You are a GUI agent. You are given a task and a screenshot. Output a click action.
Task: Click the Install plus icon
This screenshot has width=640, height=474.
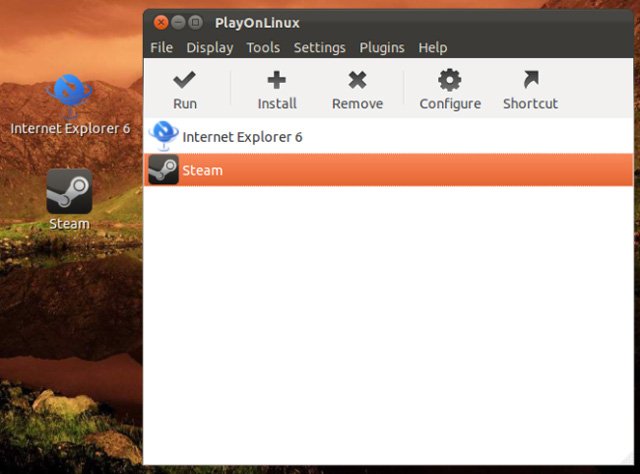click(277, 80)
